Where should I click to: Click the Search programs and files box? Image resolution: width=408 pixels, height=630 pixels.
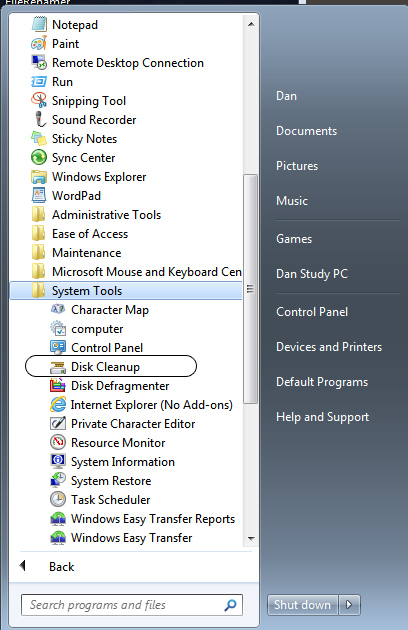pos(132,605)
